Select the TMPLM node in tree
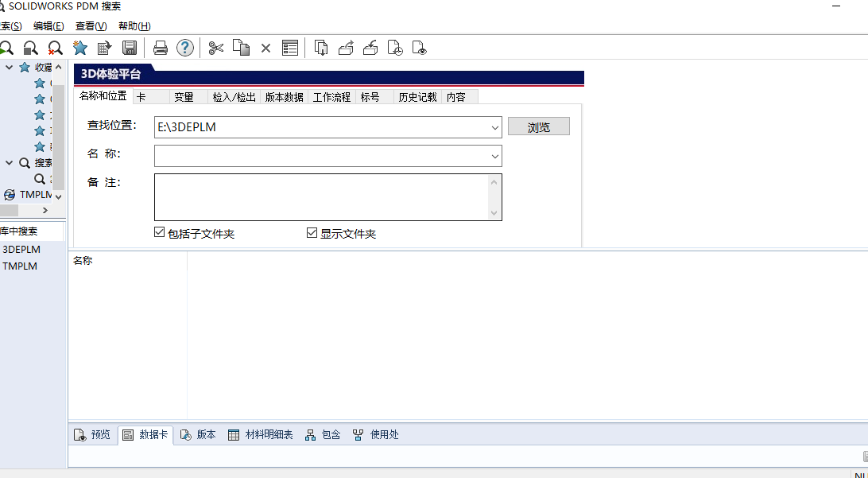The height and width of the screenshot is (478, 868). pyautogui.click(x=36, y=194)
